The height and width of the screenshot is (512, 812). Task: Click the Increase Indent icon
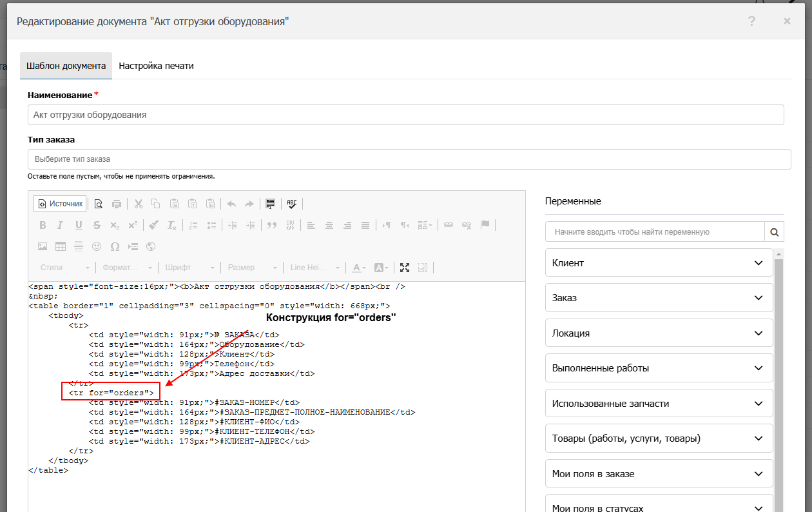(251, 225)
